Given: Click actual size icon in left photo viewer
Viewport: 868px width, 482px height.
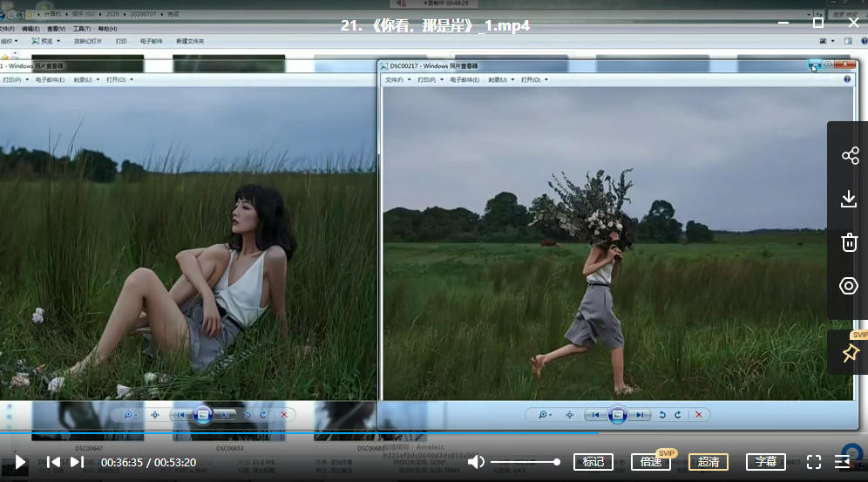Looking at the screenshot, I should [x=155, y=415].
